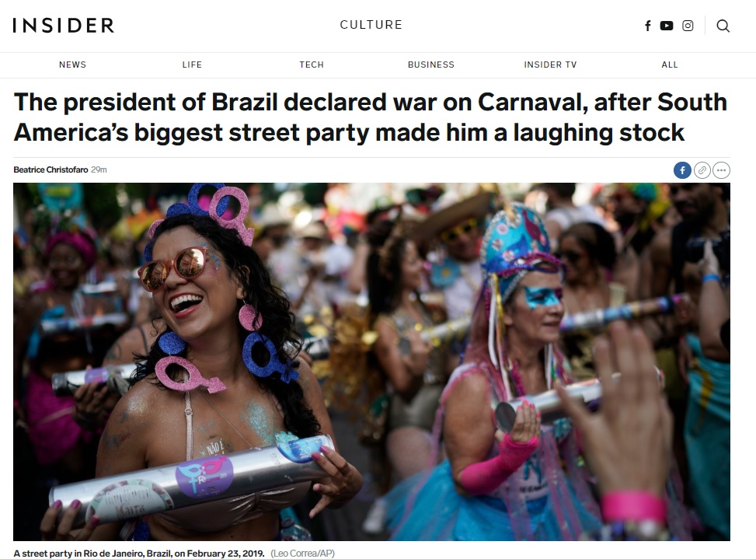Viewport: 756px width, 559px height.
Task: Open the Carnaval street party photo
Action: coord(371,362)
